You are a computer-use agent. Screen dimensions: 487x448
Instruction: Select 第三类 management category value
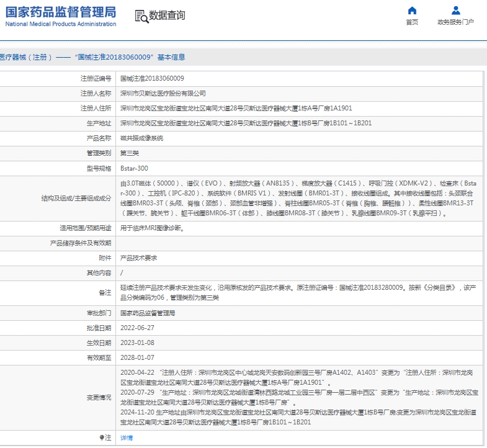[x=130, y=153]
